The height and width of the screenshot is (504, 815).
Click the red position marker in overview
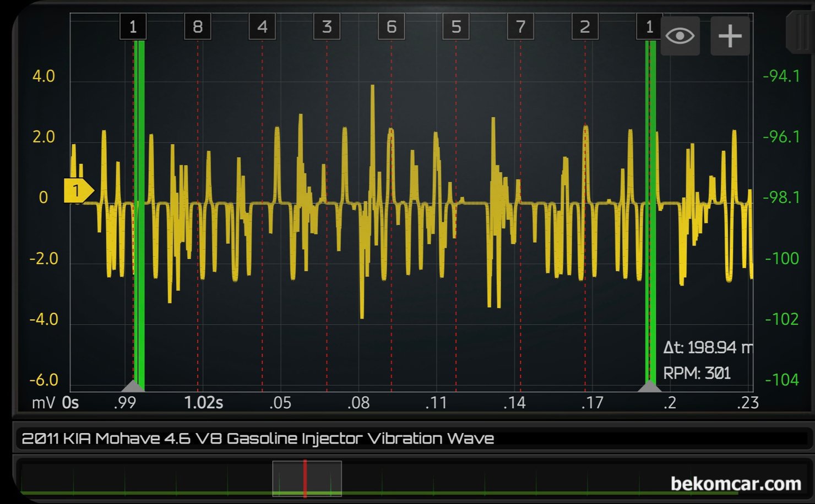(305, 479)
